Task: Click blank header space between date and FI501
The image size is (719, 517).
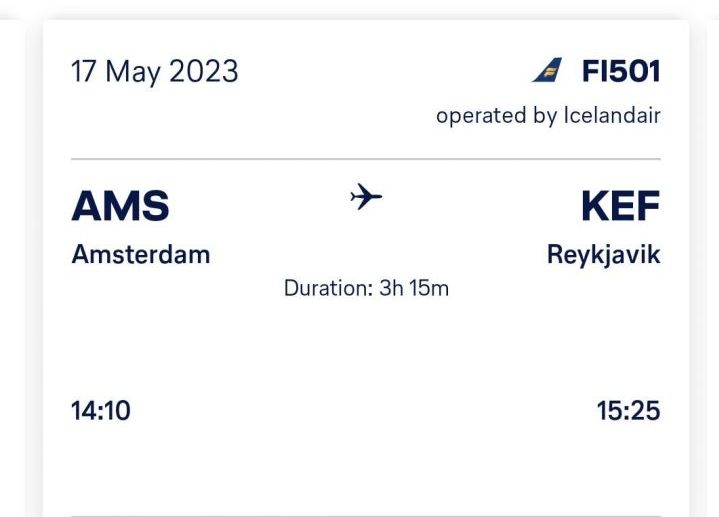Action: pyautogui.click(x=380, y=72)
